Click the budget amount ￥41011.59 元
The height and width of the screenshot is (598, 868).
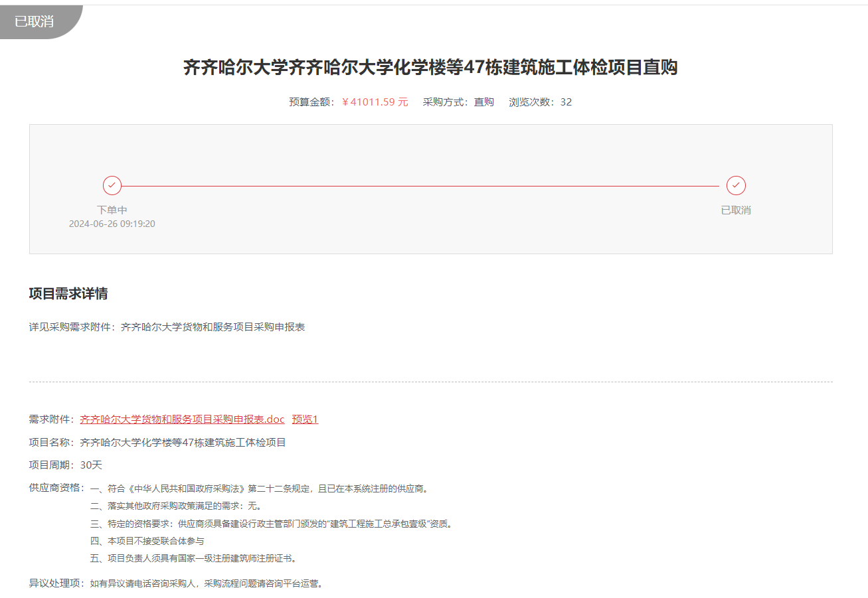tap(375, 102)
